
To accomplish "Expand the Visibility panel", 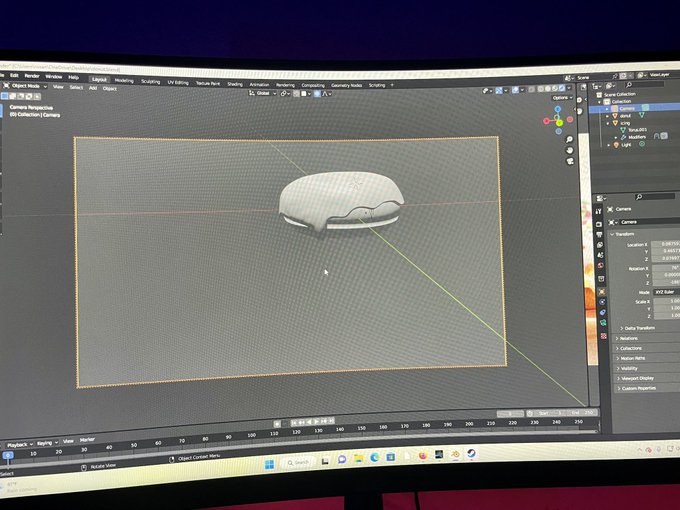I will coord(629,368).
